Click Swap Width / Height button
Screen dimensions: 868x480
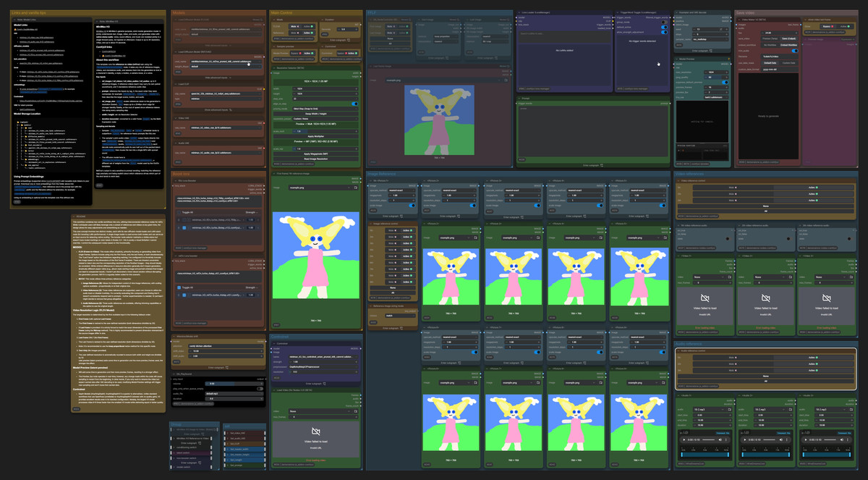click(315, 114)
